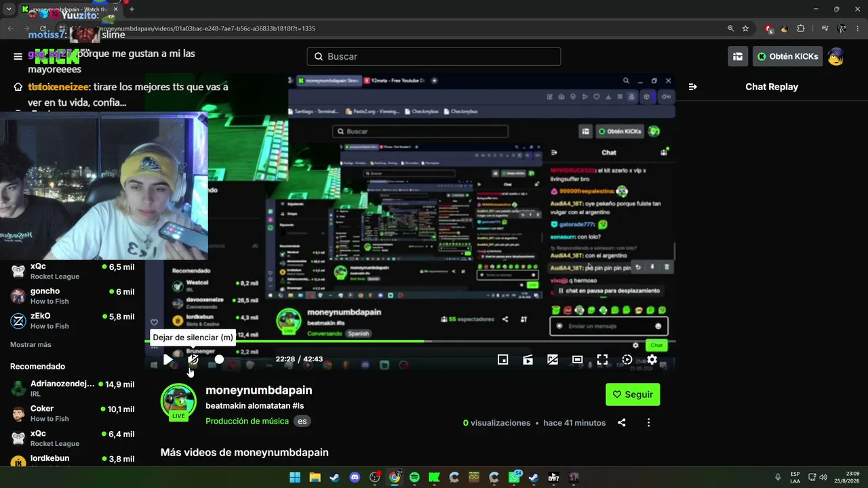Open the three-dot more options for video
Viewport: 868px width, 488px height.
click(x=648, y=423)
